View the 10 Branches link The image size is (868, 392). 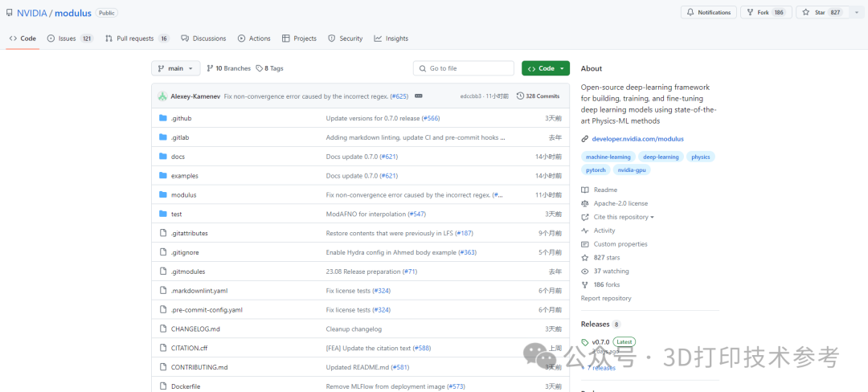[228, 68]
